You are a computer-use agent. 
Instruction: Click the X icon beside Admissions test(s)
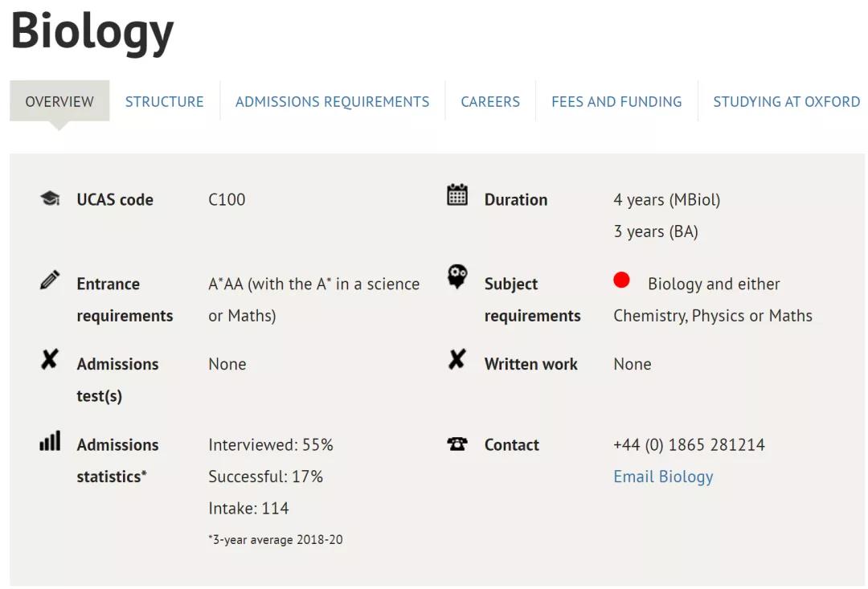(50, 359)
